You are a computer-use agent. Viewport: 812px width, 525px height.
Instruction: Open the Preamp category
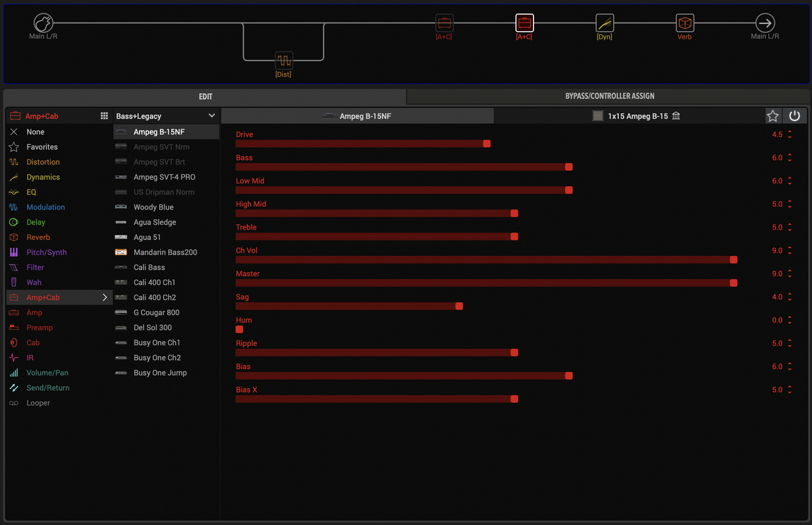pyautogui.click(x=60, y=328)
